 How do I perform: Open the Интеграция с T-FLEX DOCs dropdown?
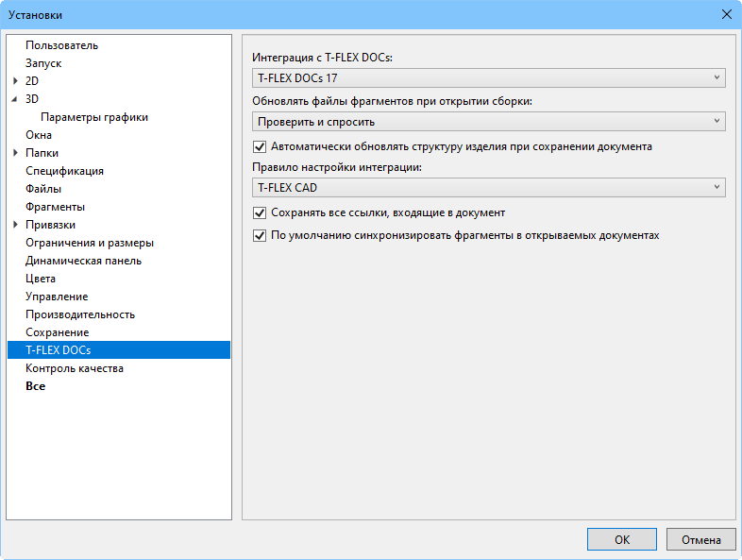click(x=488, y=78)
